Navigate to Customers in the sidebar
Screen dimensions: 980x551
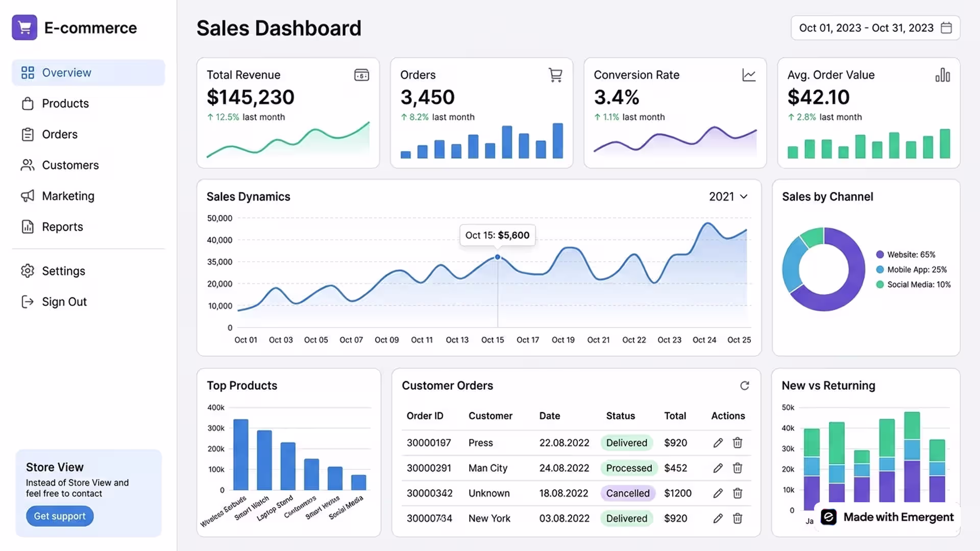tap(88, 165)
